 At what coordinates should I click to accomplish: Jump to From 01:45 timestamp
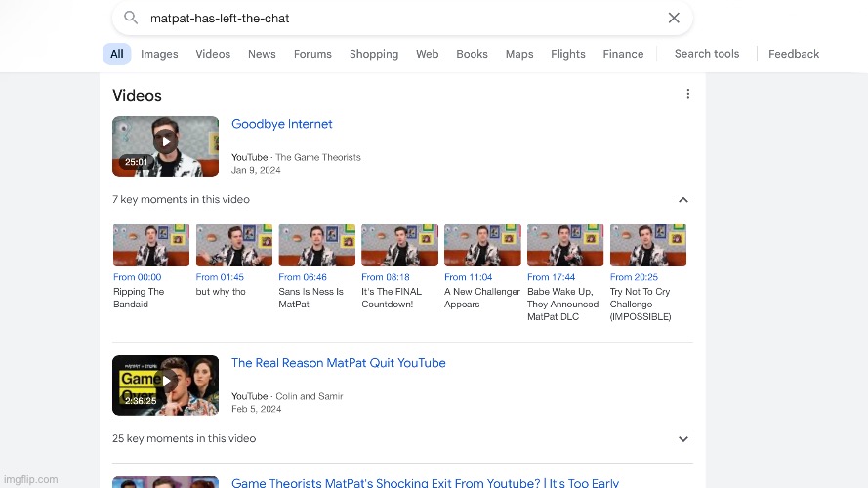tap(220, 277)
